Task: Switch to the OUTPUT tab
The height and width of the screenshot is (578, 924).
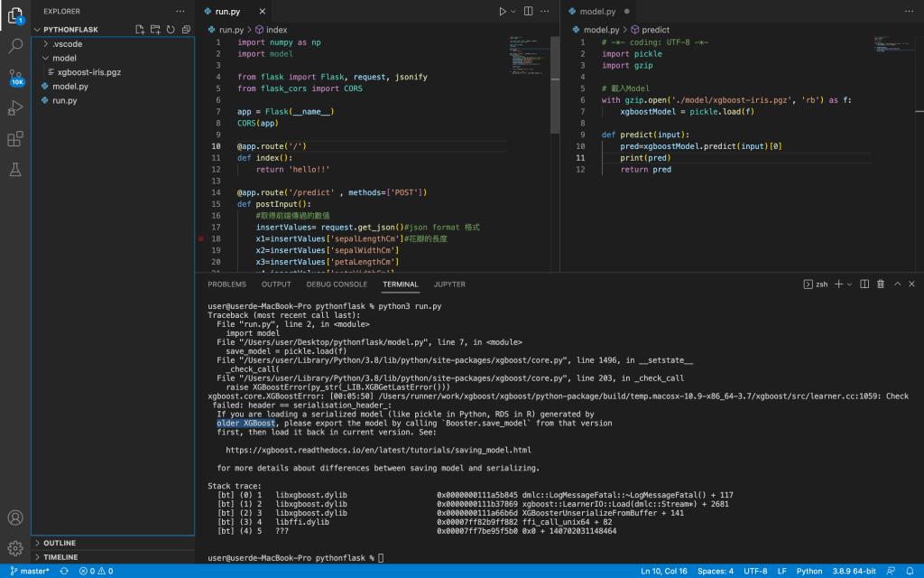Action: click(x=276, y=284)
